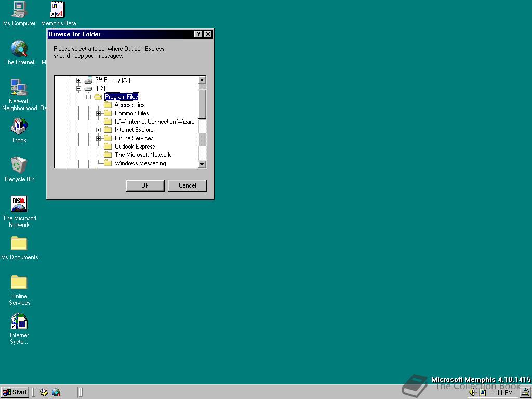Select the Inbox desktop icon
The image size is (532, 399).
(x=19, y=126)
